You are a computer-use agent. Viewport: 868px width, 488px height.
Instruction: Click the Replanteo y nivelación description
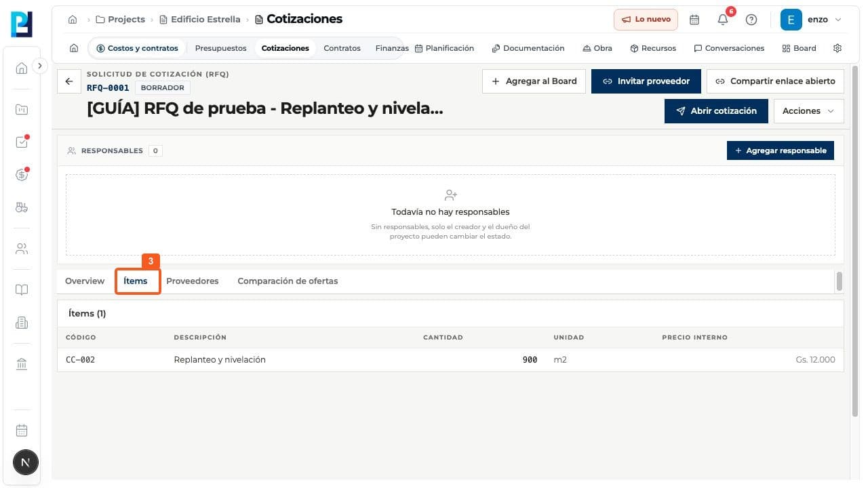(220, 360)
